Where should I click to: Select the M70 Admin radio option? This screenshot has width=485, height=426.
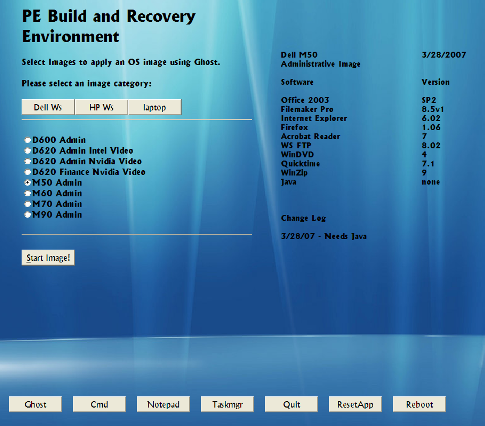[28, 204]
